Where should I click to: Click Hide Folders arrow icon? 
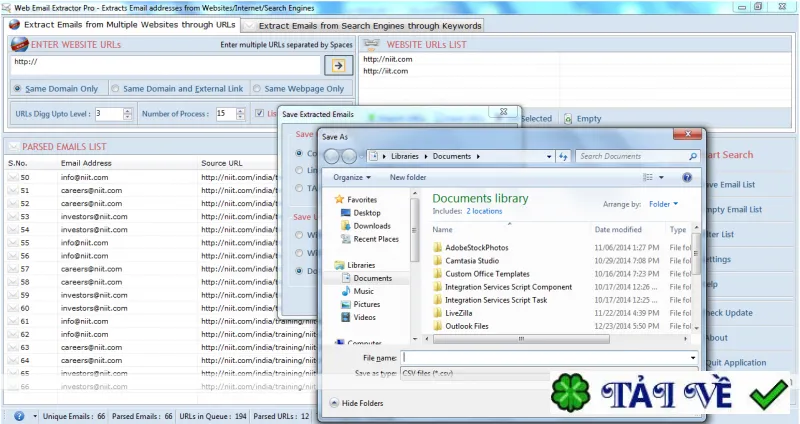pyautogui.click(x=334, y=403)
